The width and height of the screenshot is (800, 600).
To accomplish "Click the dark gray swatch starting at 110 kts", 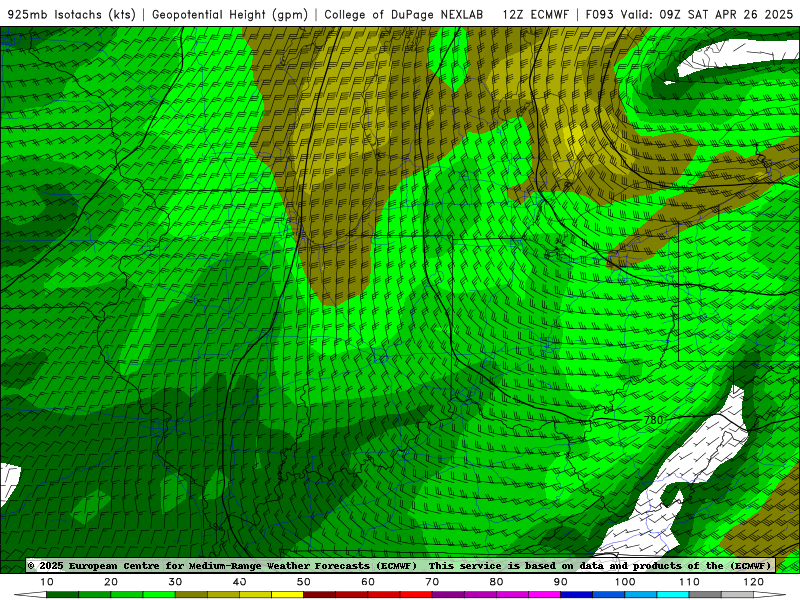I will tap(705, 595).
